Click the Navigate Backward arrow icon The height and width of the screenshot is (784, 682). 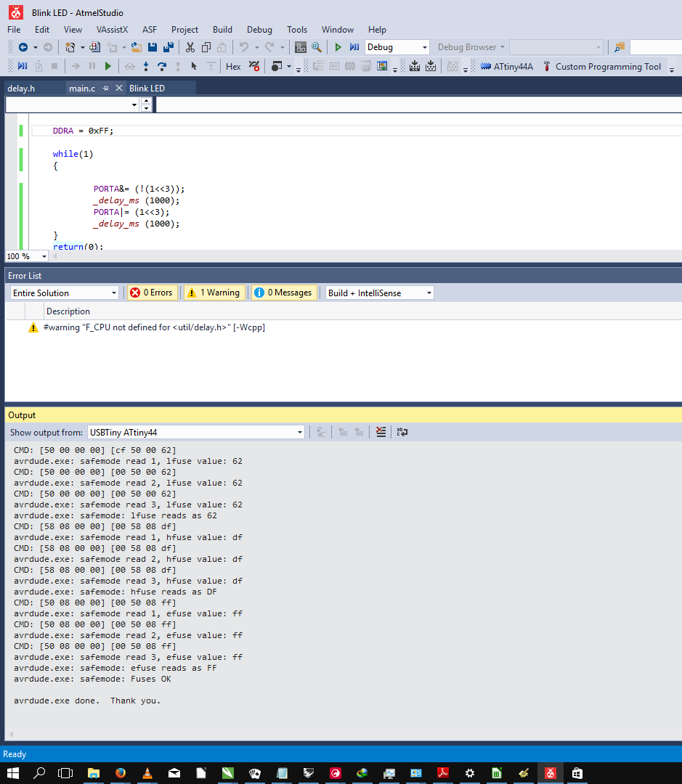(23, 47)
